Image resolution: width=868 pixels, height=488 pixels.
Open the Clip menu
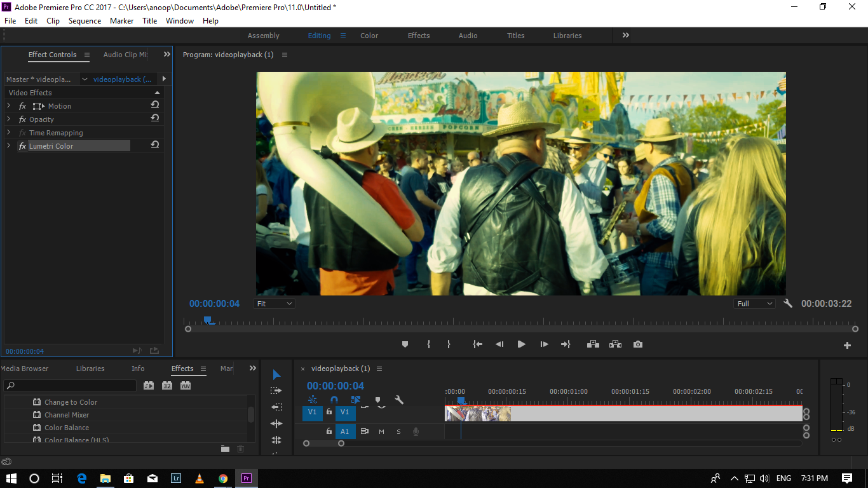click(x=53, y=21)
